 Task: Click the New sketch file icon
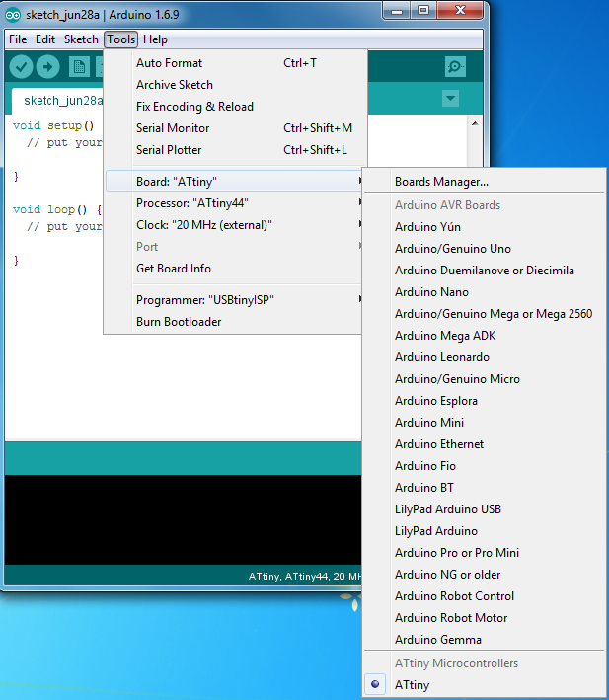[x=79, y=67]
